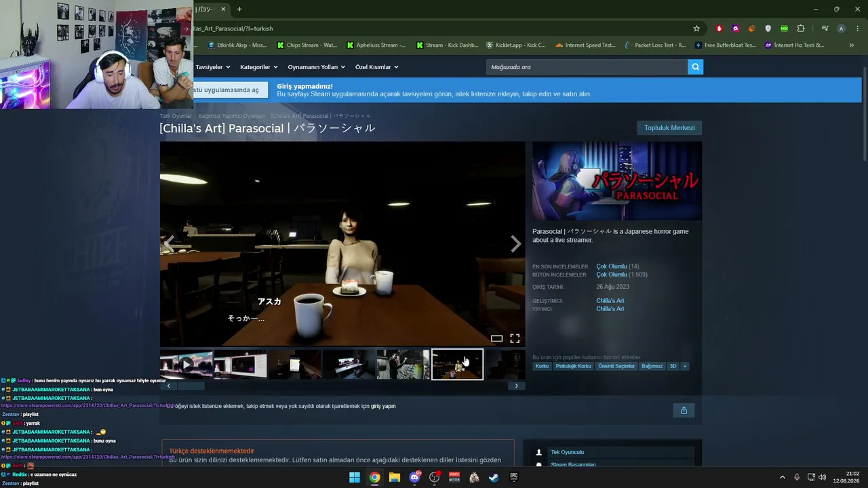Image resolution: width=868 pixels, height=488 pixels.
Task: Expand more tags with the plus button
Action: tap(685, 366)
